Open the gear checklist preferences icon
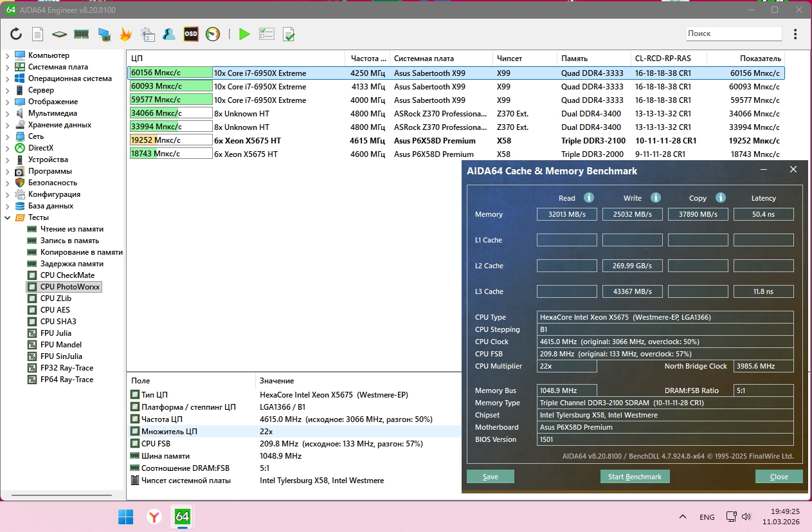This screenshot has width=812, height=532. [x=147, y=34]
